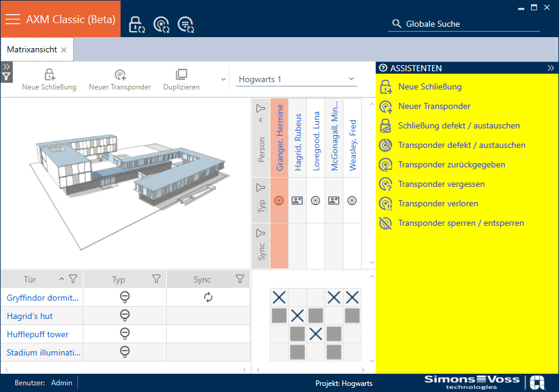Click the Neue Schließung toolbar icon
This screenshot has width=559, height=392.
(49, 75)
